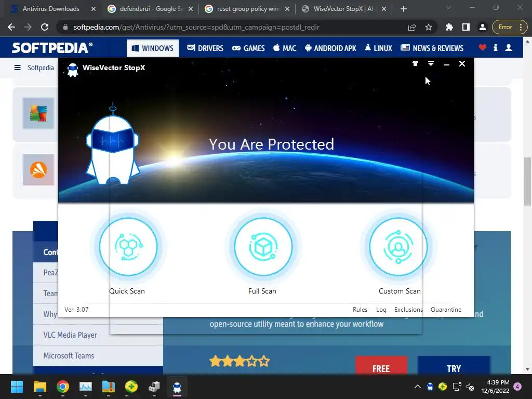
Task: Switch to WiseVector StopX browser tab
Action: (x=344, y=9)
